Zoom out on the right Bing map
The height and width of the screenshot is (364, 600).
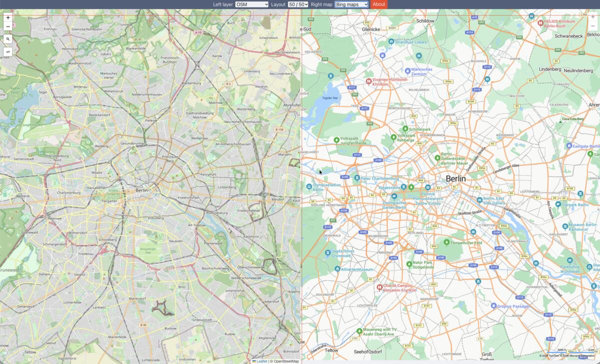click(x=593, y=26)
